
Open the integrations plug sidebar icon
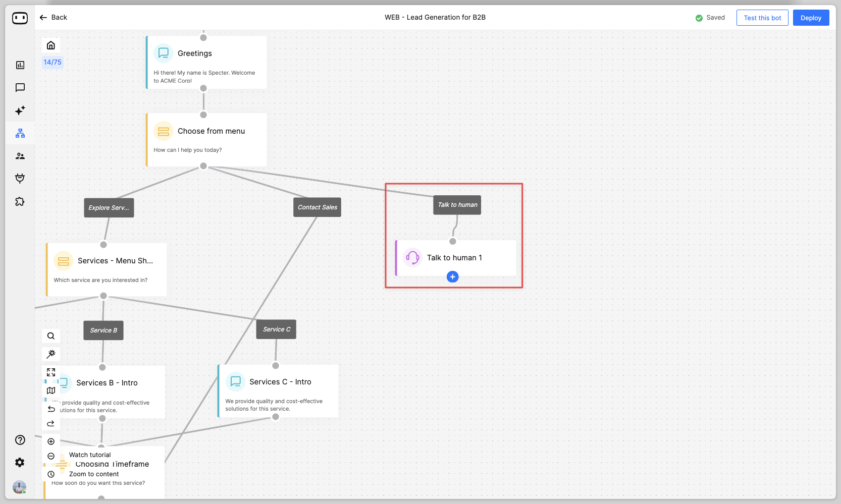tap(20, 179)
